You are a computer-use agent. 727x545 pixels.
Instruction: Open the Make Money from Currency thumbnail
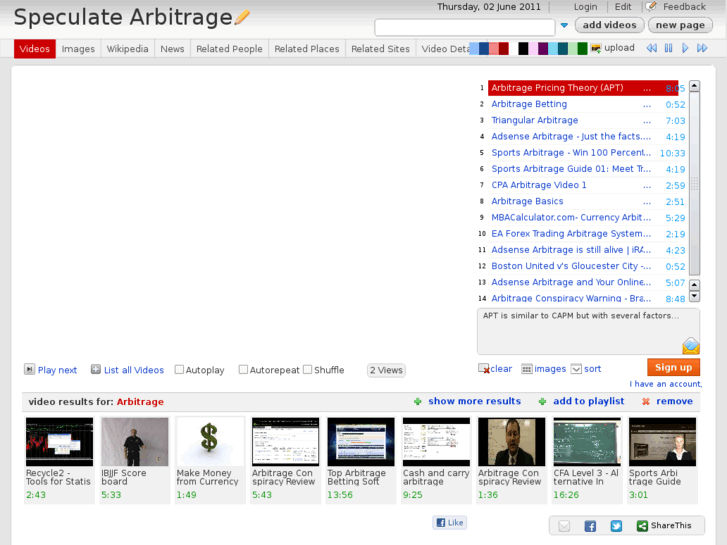pos(210,442)
